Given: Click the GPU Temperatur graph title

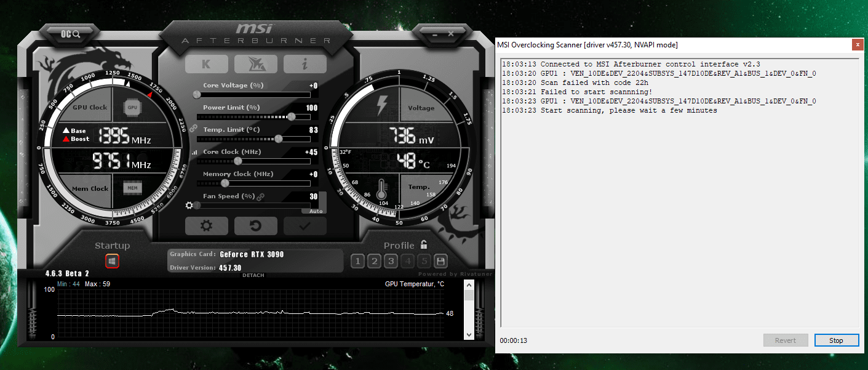Looking at the screenshot, I should tap(414, 284).
